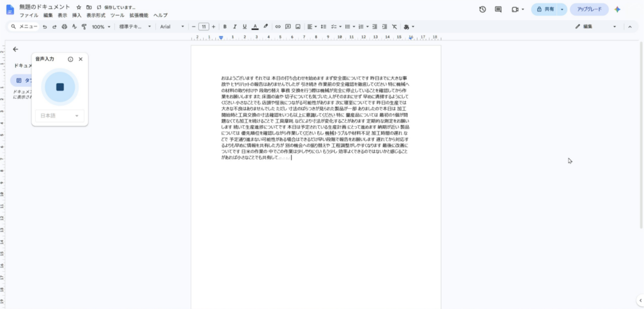Decrease the font size
The height and width of the screenshot is (309, 644).
click(x=194, y=26)
